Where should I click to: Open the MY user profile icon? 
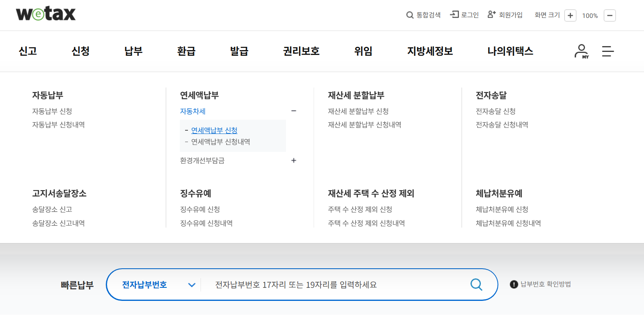582,51
